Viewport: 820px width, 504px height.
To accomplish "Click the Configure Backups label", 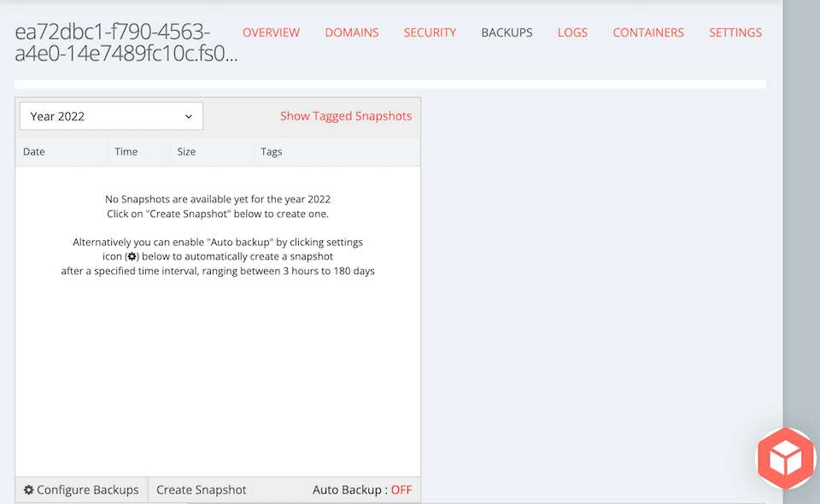I will pos(87,489).
